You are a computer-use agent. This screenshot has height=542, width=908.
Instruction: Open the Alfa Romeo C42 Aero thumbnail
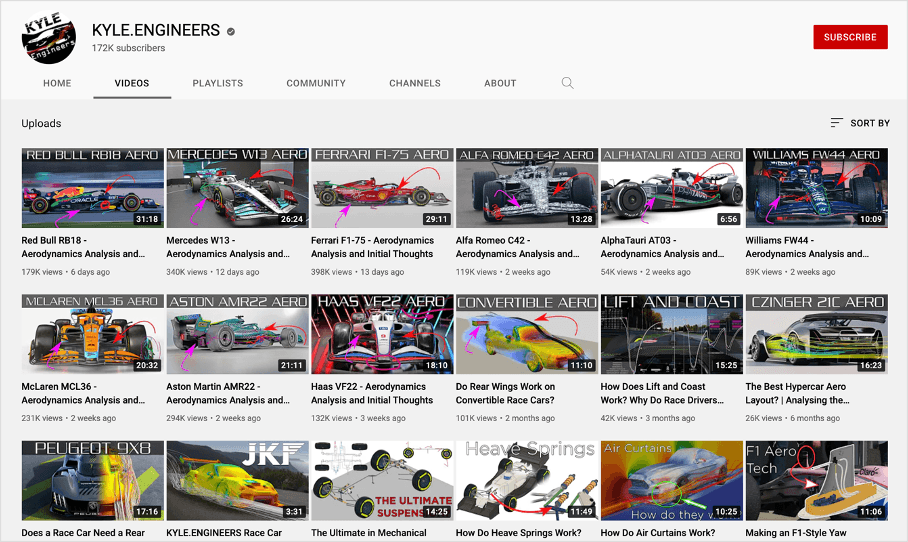pos(527,188)
